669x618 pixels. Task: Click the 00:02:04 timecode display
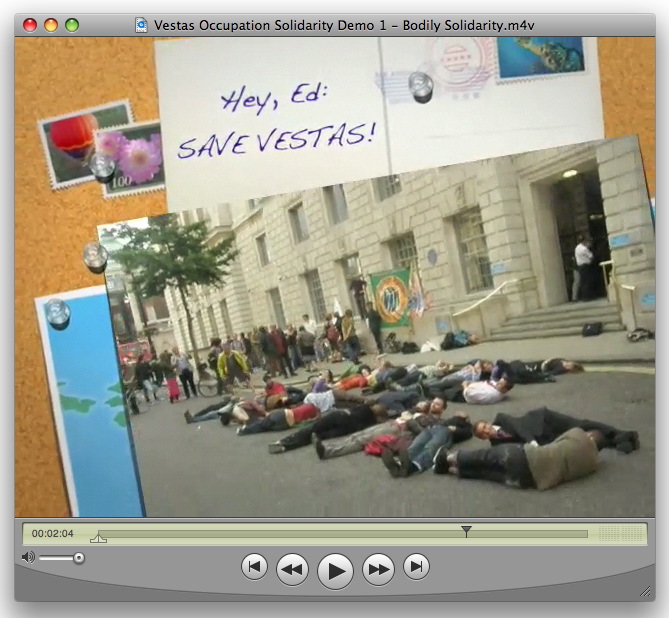pos(52,533)
